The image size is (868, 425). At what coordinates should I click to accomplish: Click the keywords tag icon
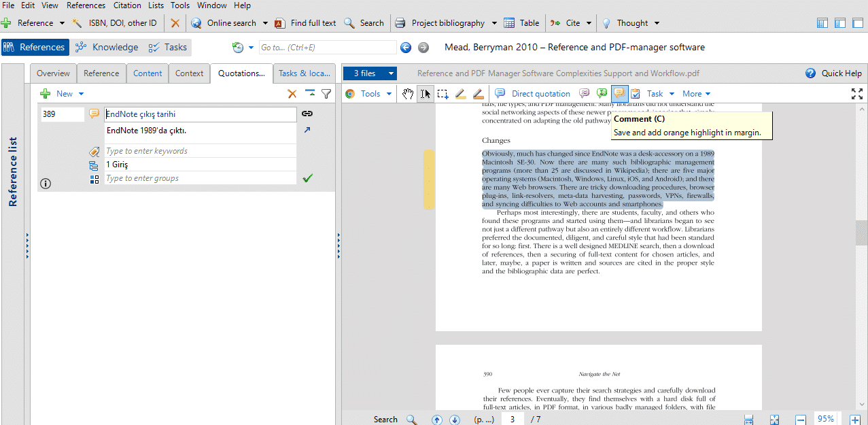[94, 152]
